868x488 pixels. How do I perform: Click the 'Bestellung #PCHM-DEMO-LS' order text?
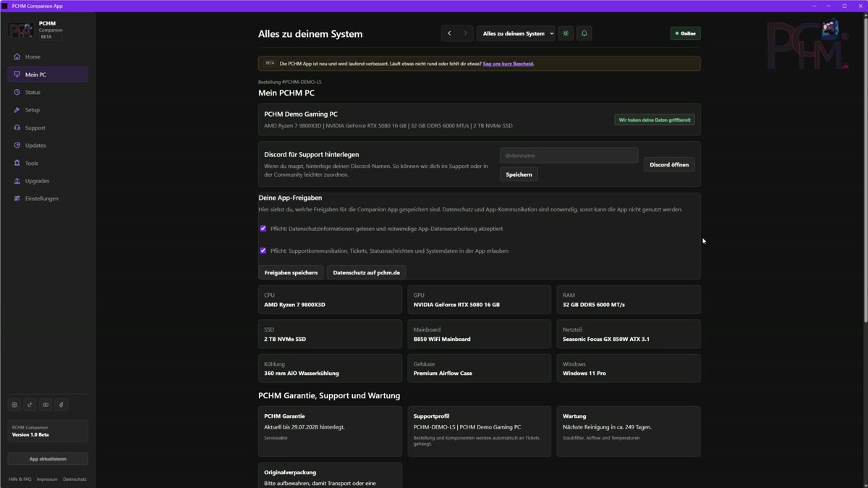(289, 82)
